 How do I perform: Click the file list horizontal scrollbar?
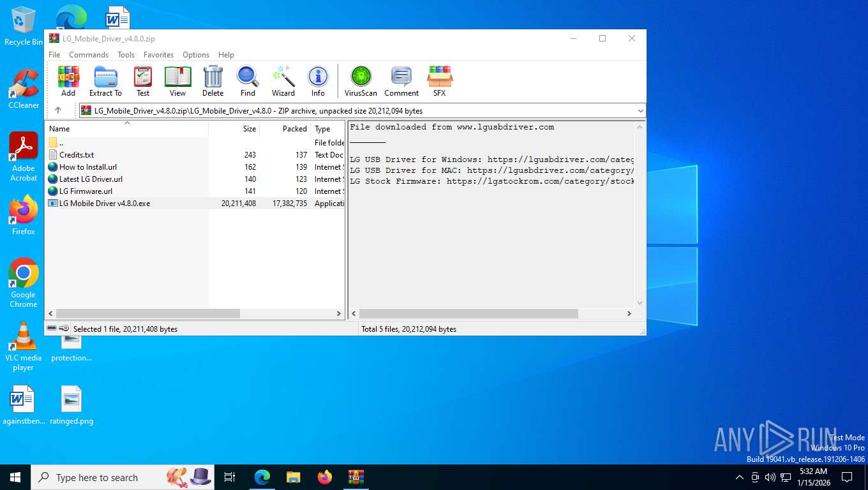click(148, 314)
